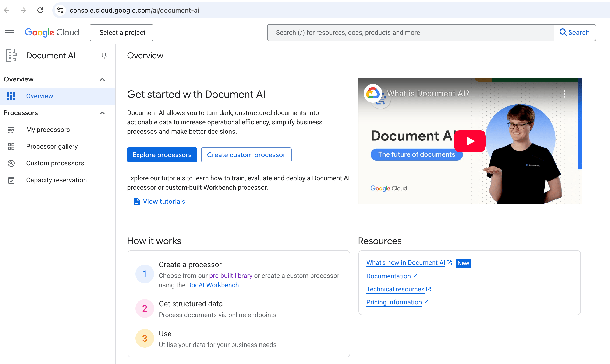Open Custom processors in the sidebar
Image resolution: width=610 pixels, height=364 pixels.
click(58, 163)
